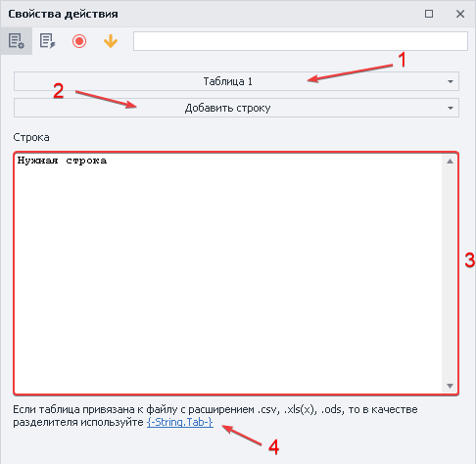Open the Таблица 1 dropdown
Screen dimensions: 476x464
pos(236,81)
